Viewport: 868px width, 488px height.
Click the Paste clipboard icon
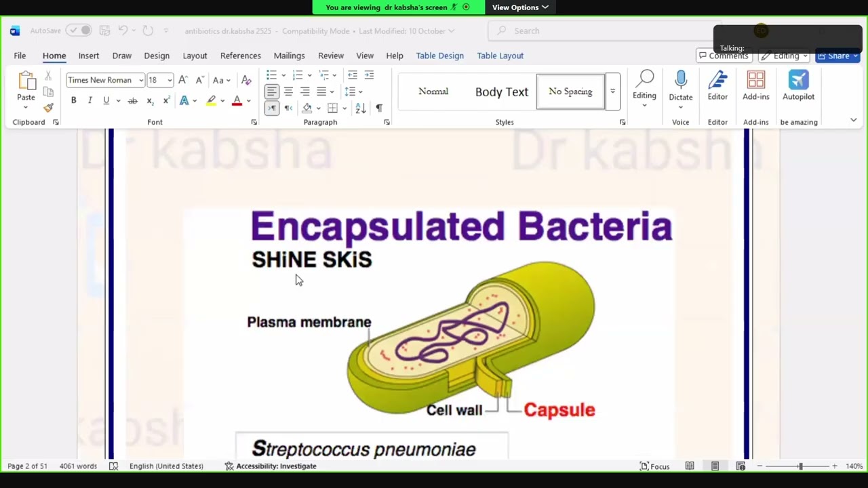click(x=26, y=81)
